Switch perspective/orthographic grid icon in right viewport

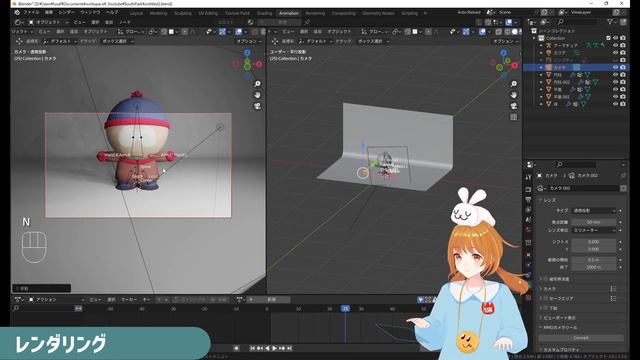(x=514, y=117)
